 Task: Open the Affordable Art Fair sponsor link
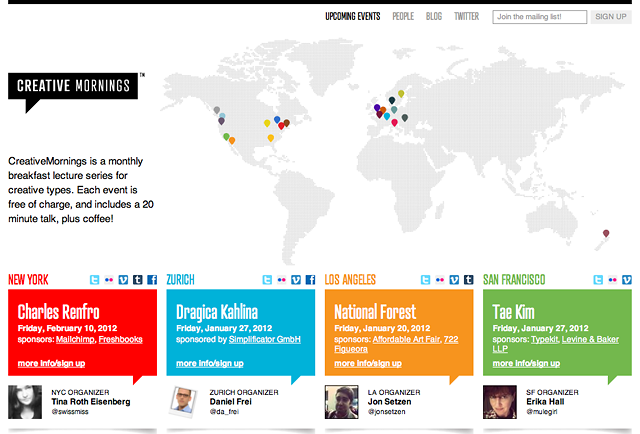(406, 339)
